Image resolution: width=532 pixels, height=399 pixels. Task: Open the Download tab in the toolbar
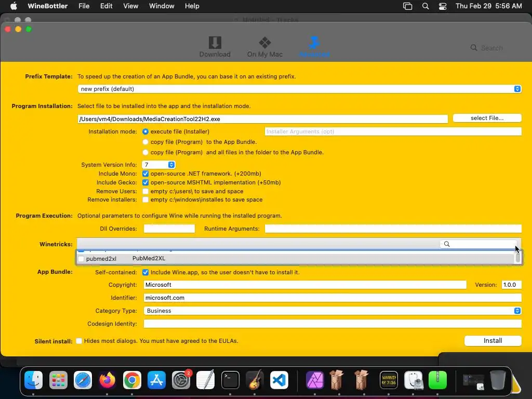[x=215, y=47]
